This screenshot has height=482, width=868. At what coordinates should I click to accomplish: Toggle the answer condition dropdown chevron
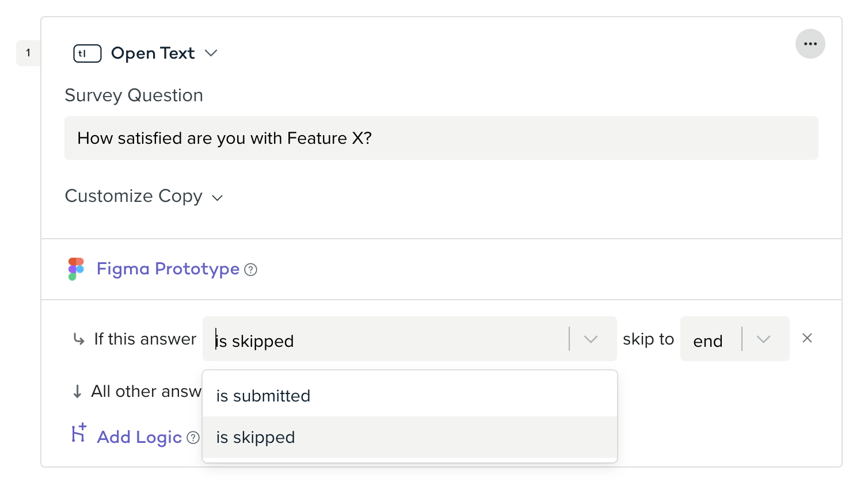[x=591, y=339]
